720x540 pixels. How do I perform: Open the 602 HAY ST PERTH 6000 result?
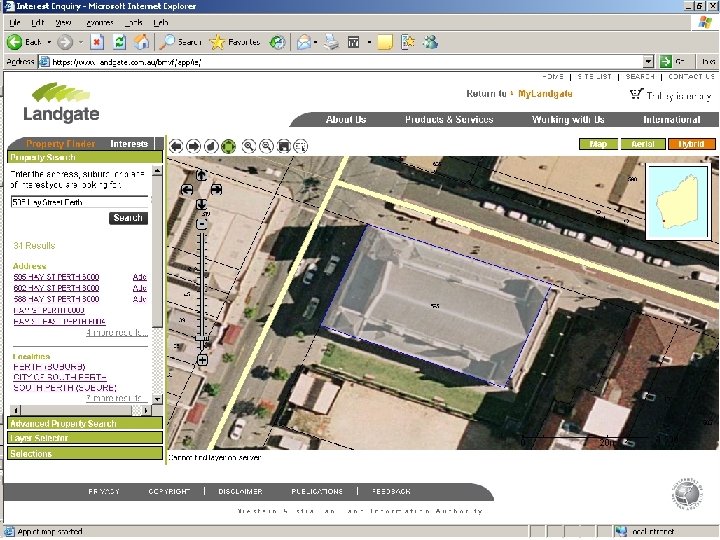click(x=57, y=288)
